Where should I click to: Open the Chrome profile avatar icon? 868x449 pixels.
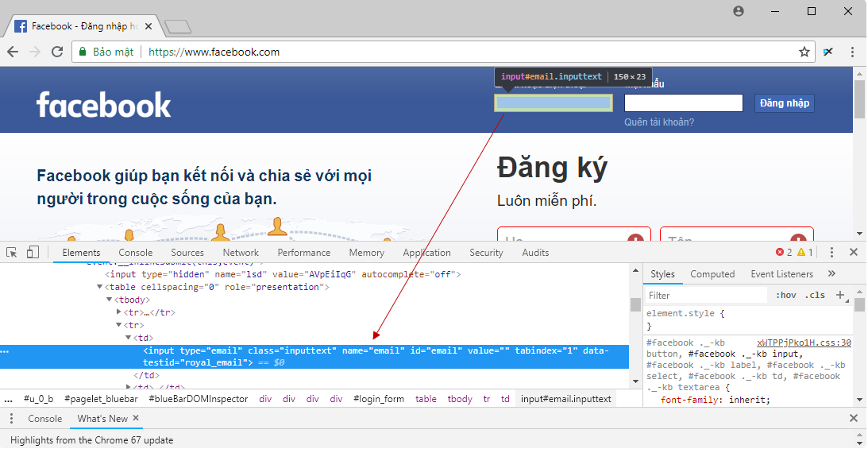pos(739,11)
